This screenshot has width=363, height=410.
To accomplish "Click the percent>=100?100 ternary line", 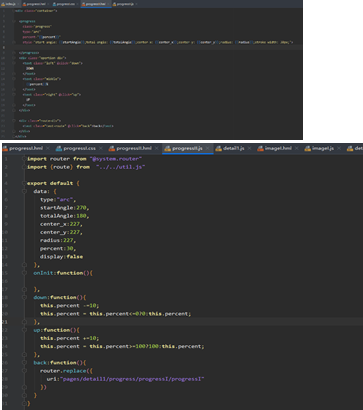I will (122, 346).
